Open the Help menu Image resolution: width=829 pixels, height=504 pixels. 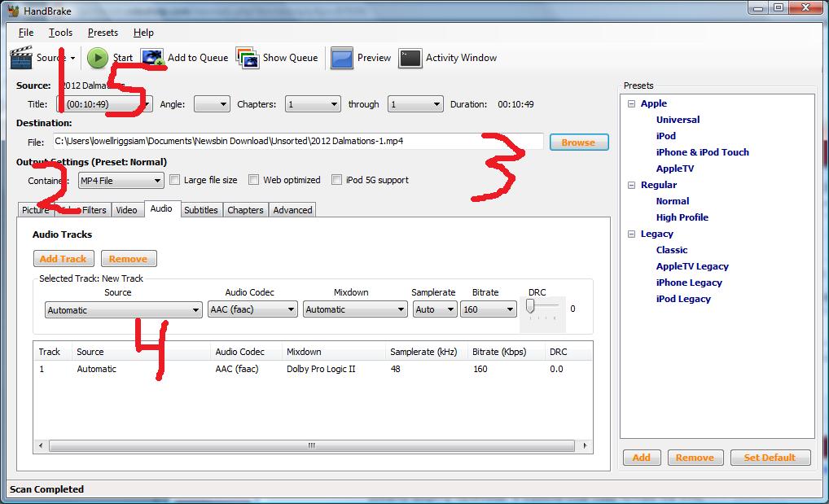(143, 33)
